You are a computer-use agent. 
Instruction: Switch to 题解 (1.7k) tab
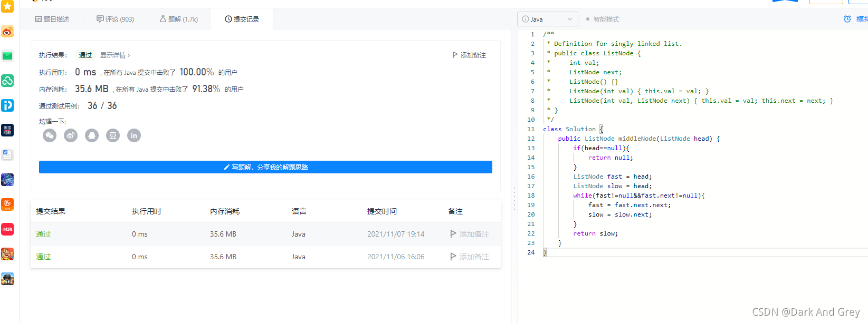(179, 19)
